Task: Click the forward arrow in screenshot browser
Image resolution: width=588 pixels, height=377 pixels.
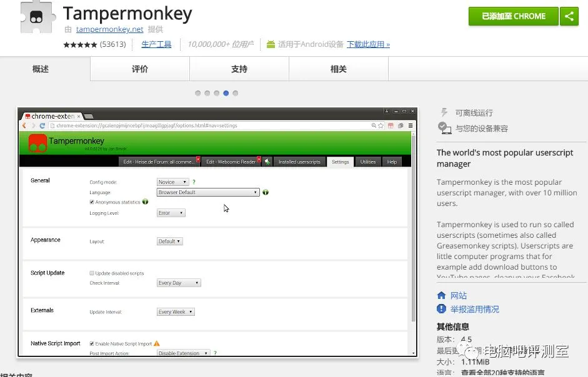Action: click(x=33, y=125)
